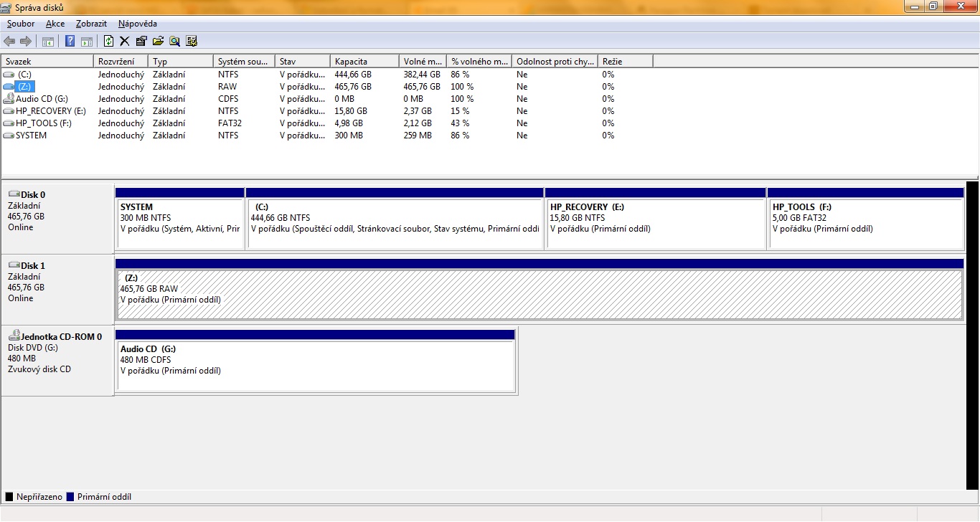Image resolution: width=980 pixels, height=522 pixels.
Task: Sort by the Volné m... column header
Action: tap(423, 62)
